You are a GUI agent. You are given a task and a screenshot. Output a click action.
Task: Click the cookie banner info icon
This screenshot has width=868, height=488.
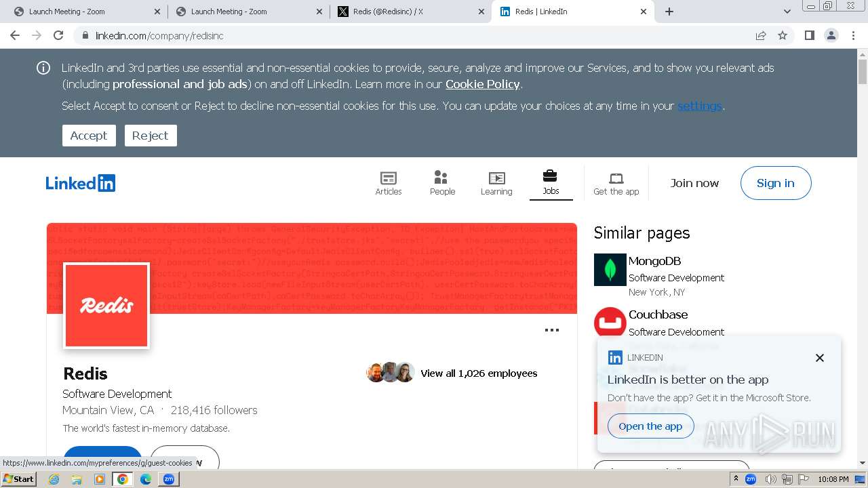(43, 68)
